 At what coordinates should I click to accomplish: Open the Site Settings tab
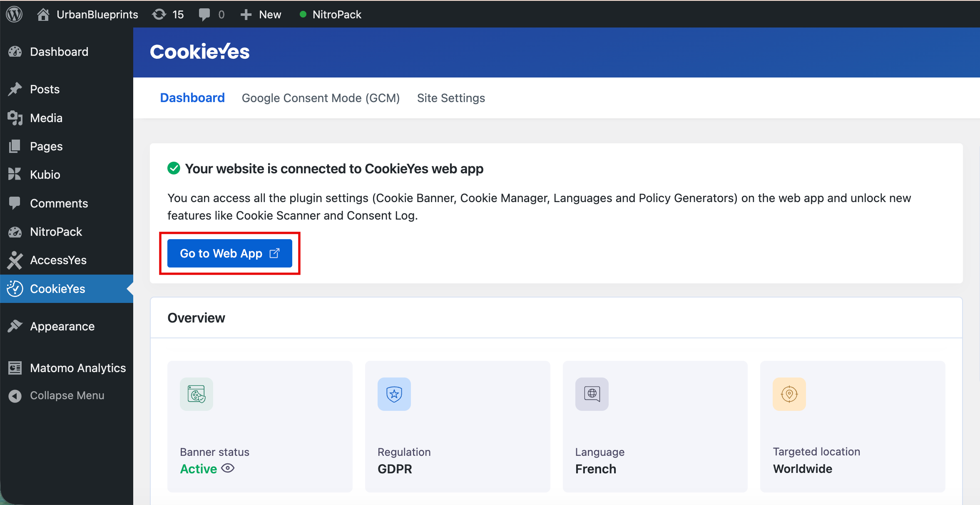click(x=451, y=98)
